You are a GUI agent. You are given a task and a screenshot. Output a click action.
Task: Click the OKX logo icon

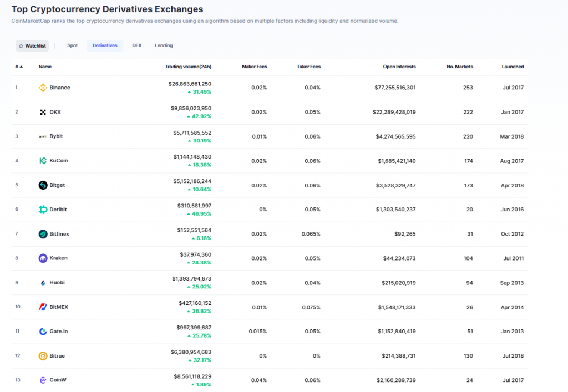pyautogui.click(x=43, y=112)
